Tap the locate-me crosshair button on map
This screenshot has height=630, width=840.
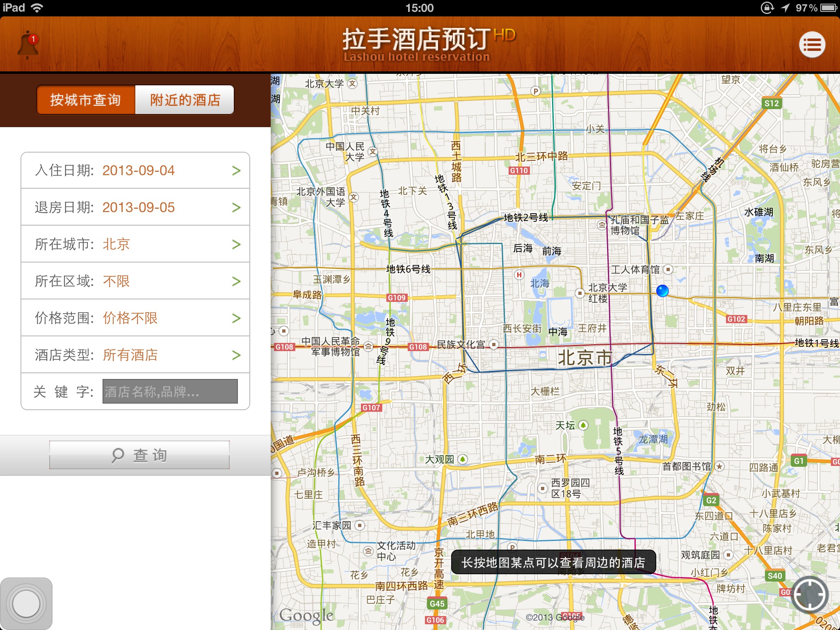tap(809, 594)
